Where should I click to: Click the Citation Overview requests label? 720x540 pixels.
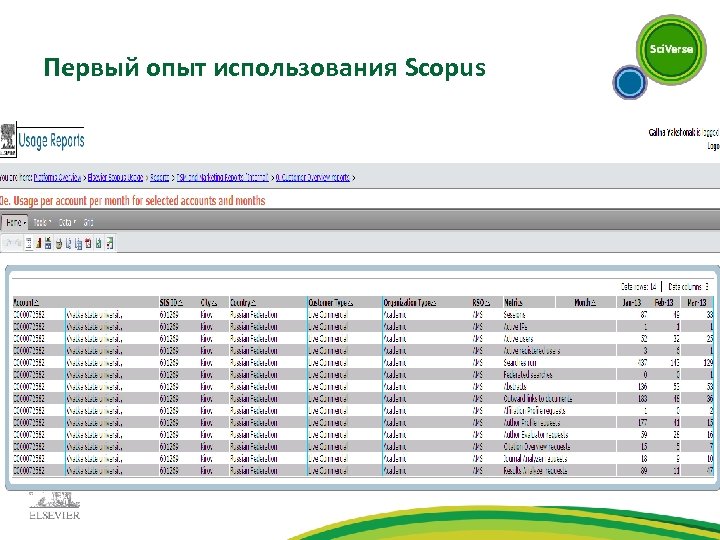click(537, 446)
